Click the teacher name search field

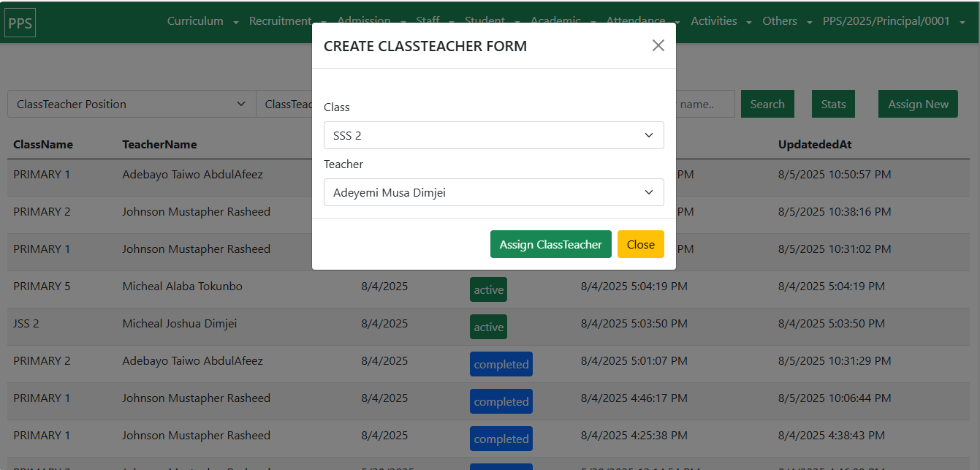point(705,104)
